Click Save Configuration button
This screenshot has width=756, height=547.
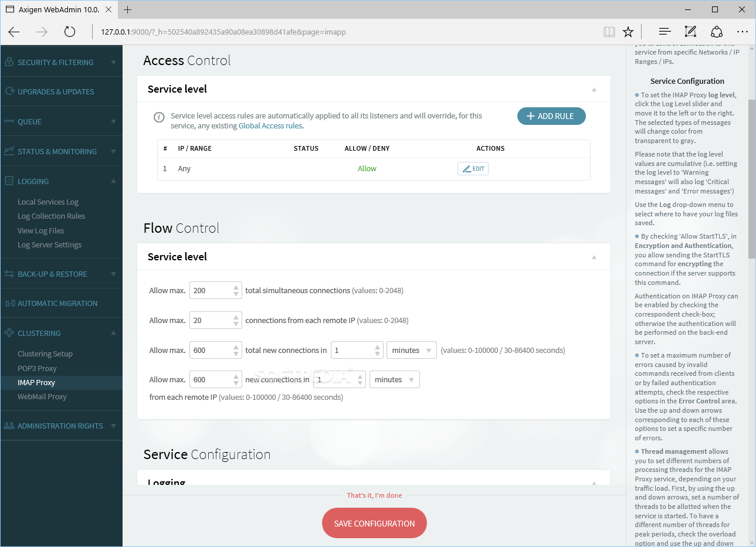coord(374,523)
